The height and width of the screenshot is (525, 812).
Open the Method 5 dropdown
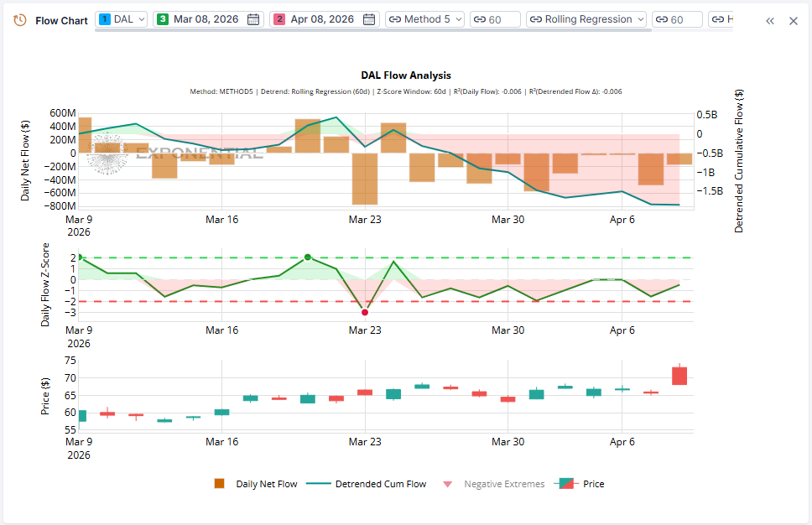coord(428,18)
